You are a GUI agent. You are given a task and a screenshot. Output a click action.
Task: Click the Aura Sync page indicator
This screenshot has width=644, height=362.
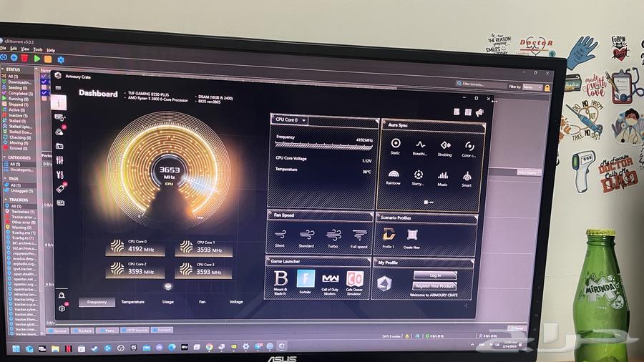[429, 202]
